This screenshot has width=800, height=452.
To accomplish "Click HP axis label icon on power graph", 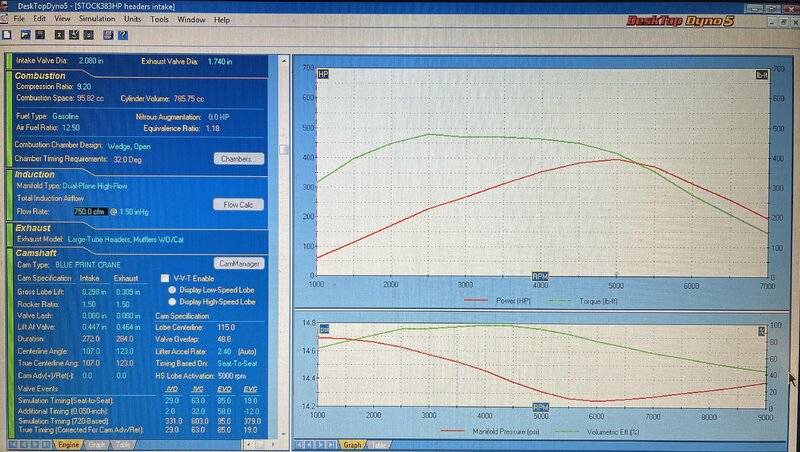I will (x=323, y=74).
